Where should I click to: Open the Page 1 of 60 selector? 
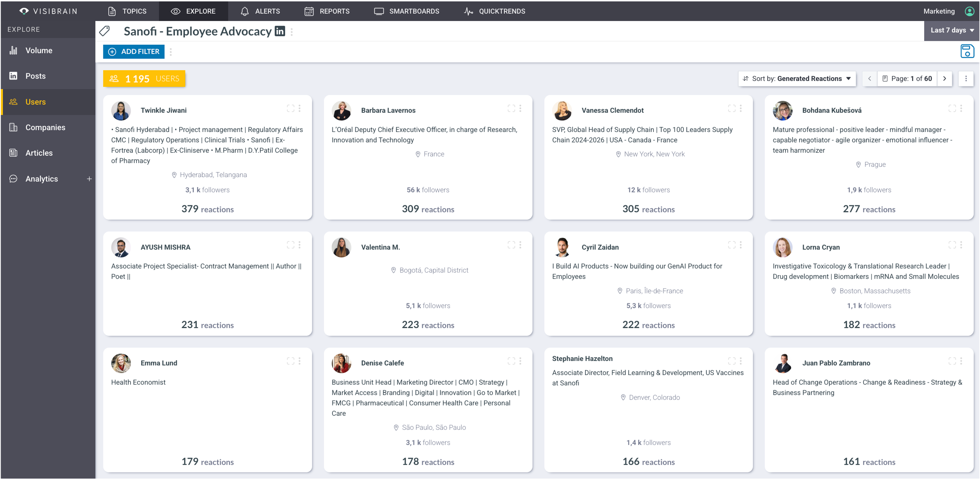(907, 79)
